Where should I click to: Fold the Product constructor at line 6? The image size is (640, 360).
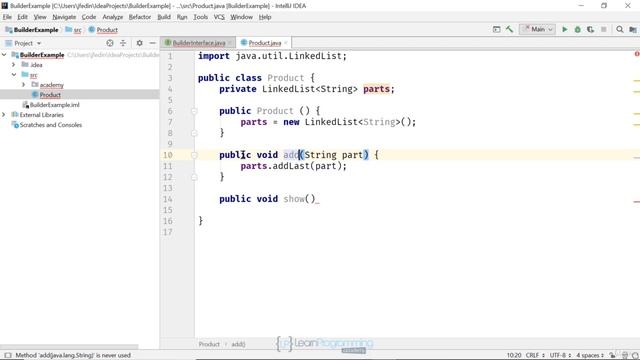coord(194,111)
